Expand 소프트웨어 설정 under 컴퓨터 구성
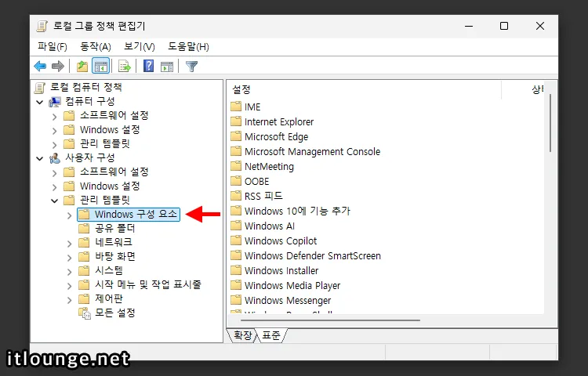 (x=55, y=117)
